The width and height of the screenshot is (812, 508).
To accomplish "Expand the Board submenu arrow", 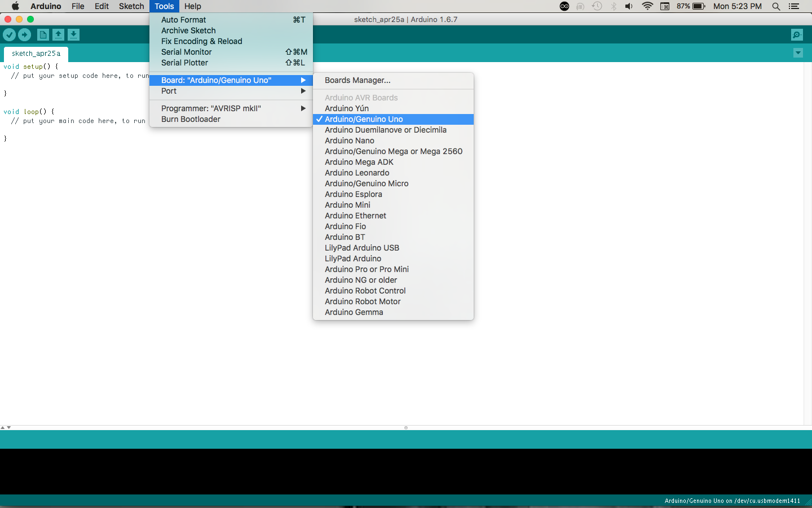I will pos(303,80).
